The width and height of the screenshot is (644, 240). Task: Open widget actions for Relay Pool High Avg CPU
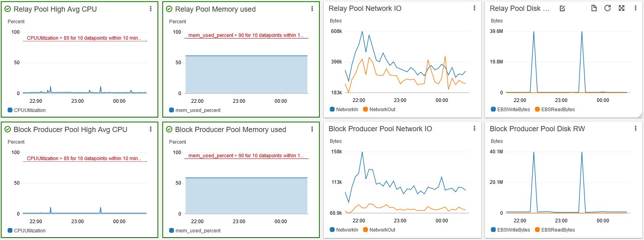click(151, 8)
